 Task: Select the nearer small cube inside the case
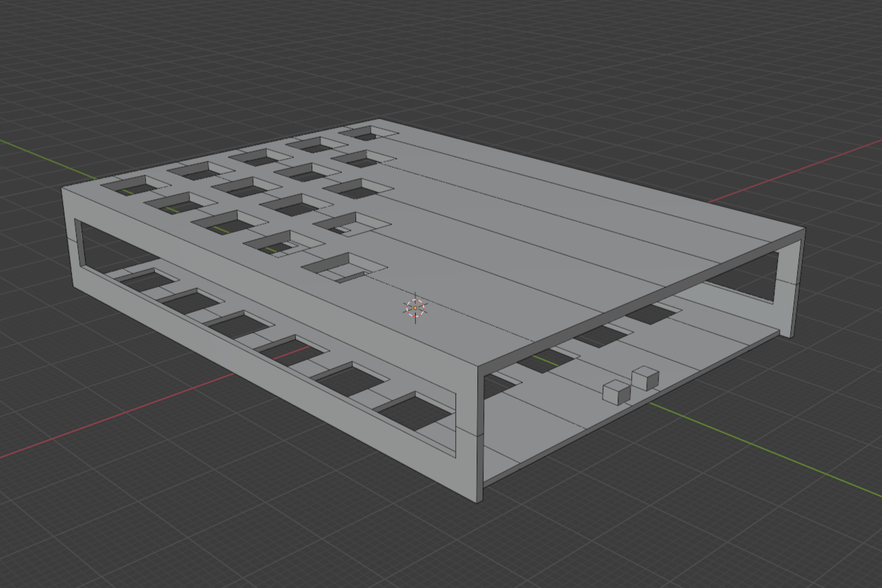(616, 393)
